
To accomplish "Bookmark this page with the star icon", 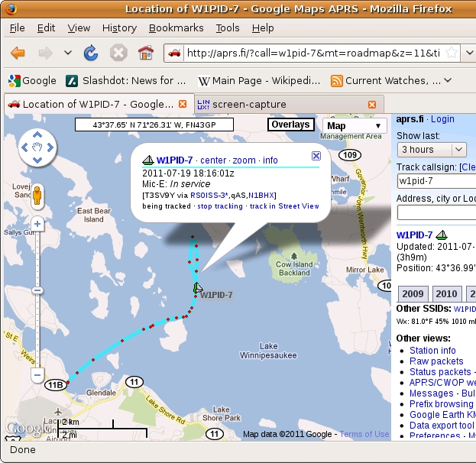I will pos(452,53).
